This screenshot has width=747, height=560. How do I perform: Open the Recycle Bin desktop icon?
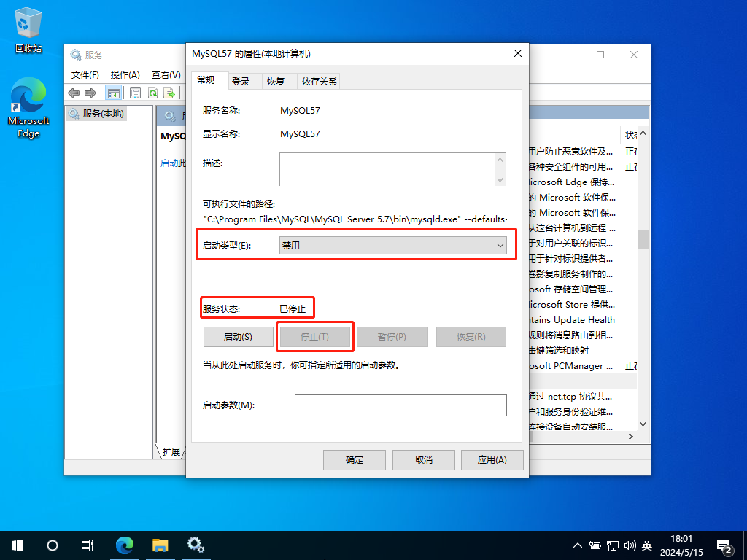tap(28, 30)
